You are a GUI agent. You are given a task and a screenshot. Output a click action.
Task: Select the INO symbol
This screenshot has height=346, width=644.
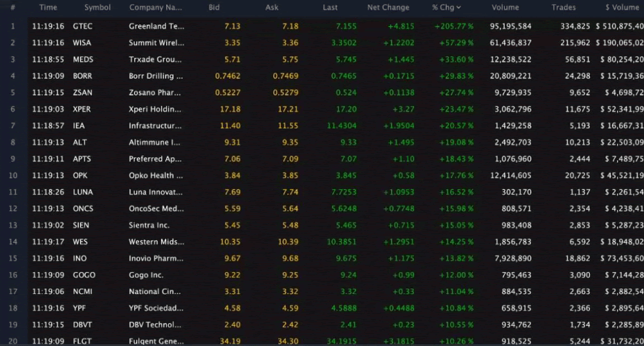click(80, 259)
